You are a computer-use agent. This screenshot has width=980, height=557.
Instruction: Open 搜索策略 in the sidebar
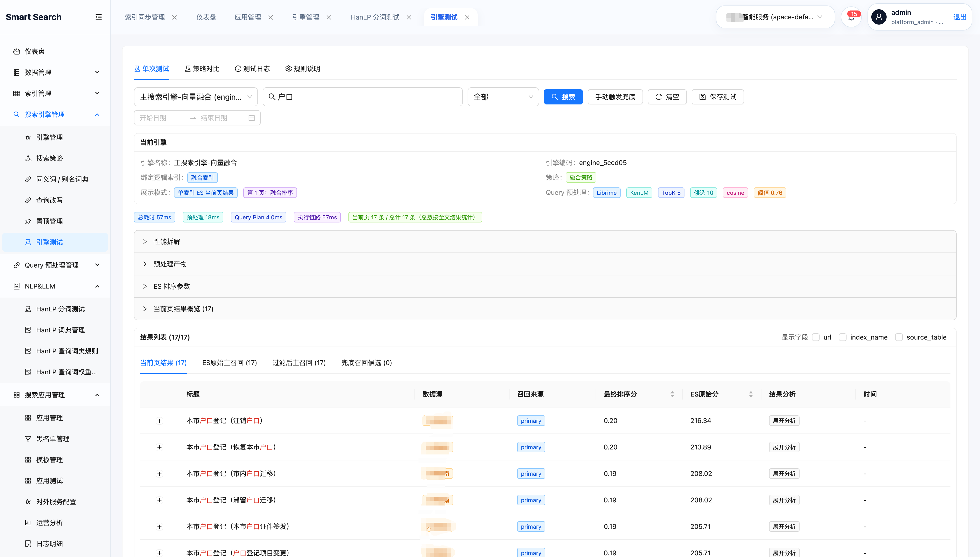[55, 158]
